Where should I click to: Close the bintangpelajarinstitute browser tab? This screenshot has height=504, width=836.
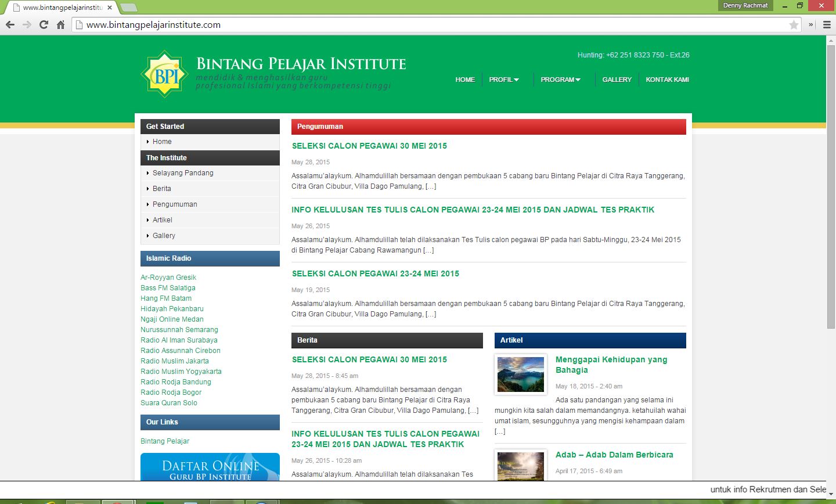coord(110,8)
